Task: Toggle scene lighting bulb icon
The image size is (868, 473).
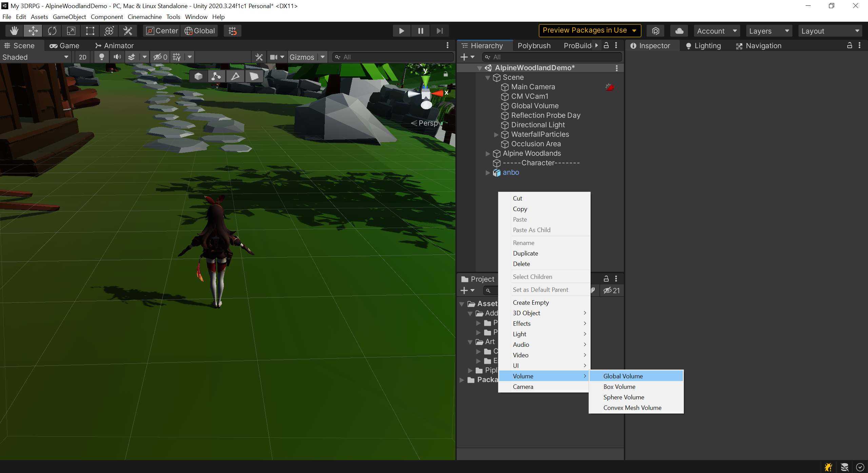Action: coord(101,57)
